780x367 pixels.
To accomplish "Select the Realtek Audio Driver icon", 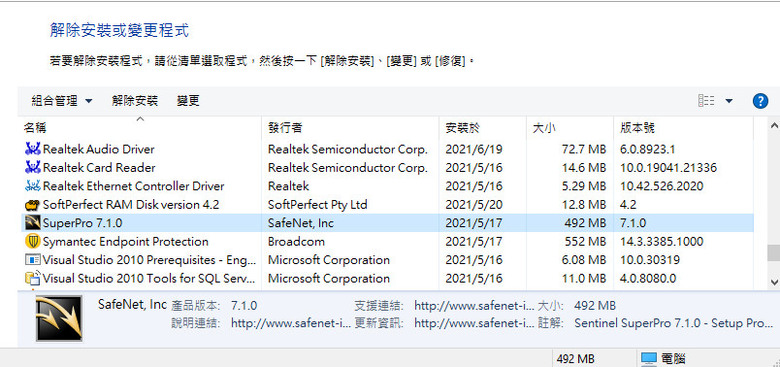I will tap(32, 149).
